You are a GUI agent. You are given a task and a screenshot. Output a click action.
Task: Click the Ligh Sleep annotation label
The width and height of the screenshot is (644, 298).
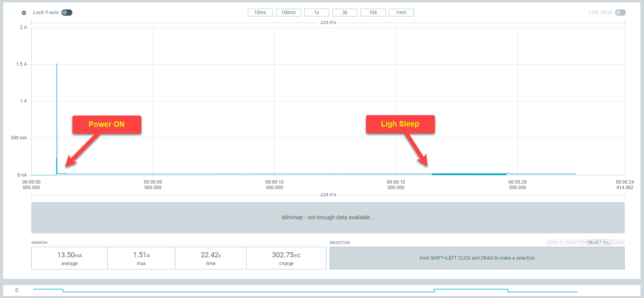[400, 124]
